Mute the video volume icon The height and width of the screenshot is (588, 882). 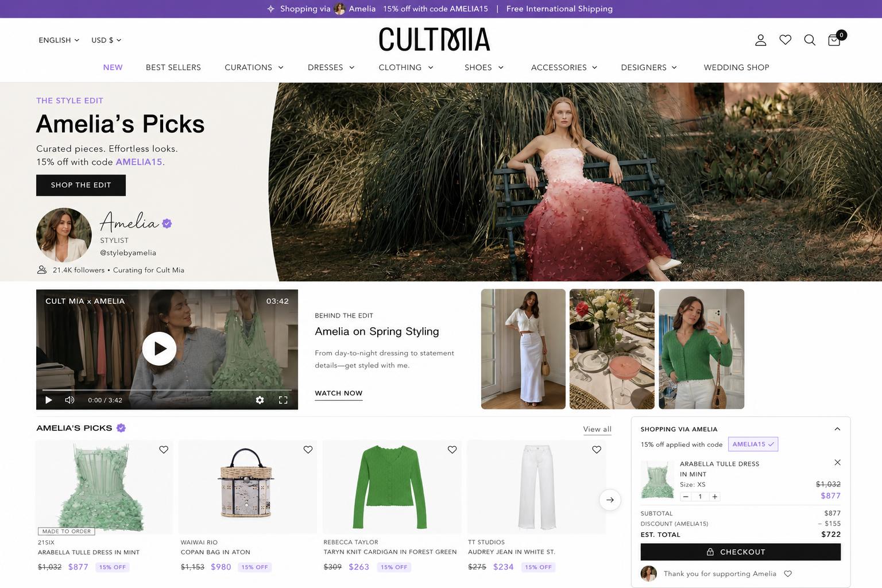pos(69,400)
